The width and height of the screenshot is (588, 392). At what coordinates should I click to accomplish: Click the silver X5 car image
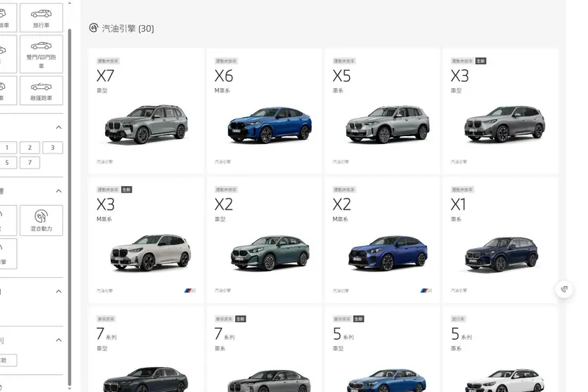click(x=387, y=124)
